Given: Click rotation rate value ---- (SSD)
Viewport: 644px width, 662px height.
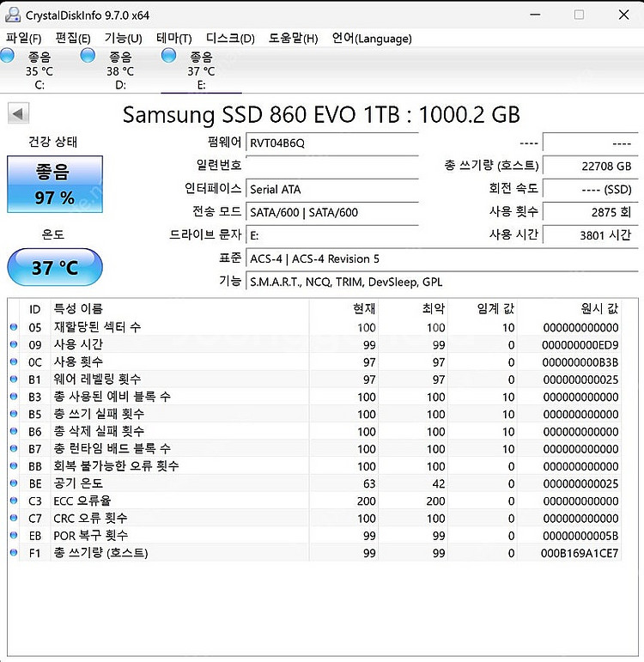Looking at the screenshot, I should [x=591, y=189].
